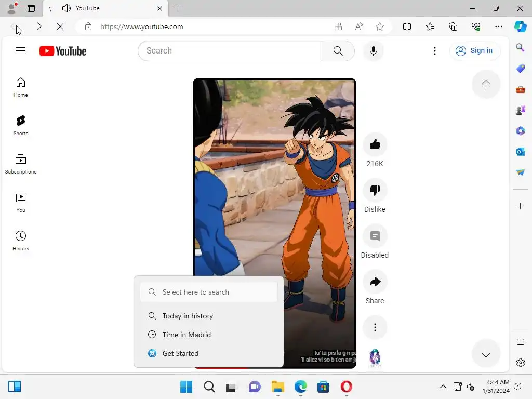
Task: Go to next Short with down arrow
Action: tap(486, 353)
